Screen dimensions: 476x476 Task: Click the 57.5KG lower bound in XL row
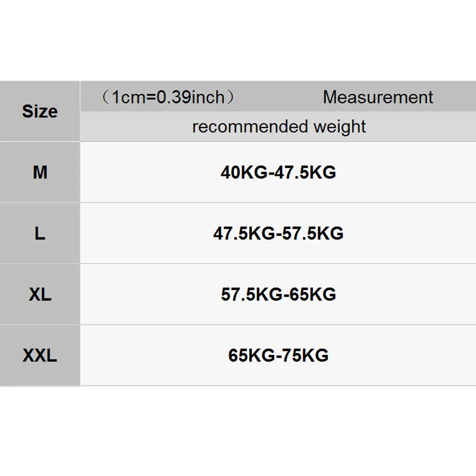252,294
